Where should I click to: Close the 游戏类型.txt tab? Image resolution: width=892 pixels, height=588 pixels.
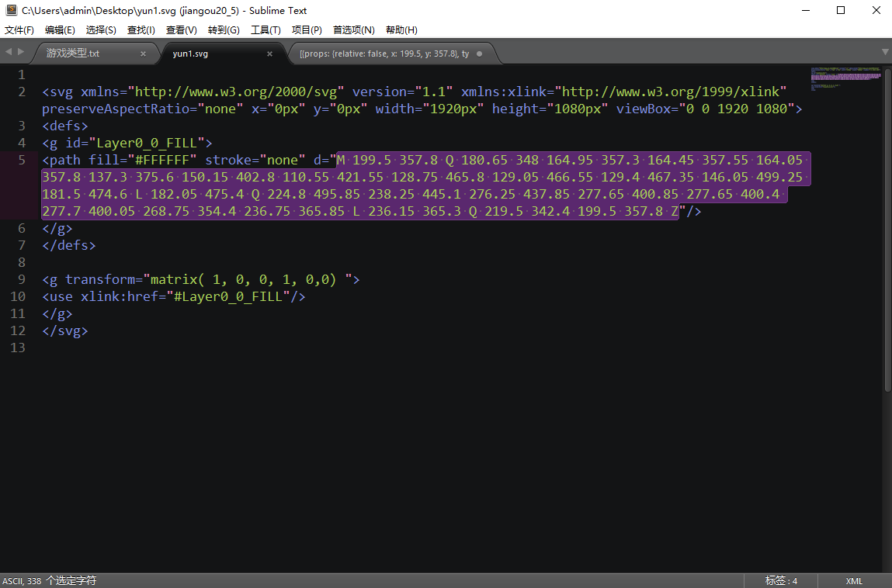[x=144, y=54]
